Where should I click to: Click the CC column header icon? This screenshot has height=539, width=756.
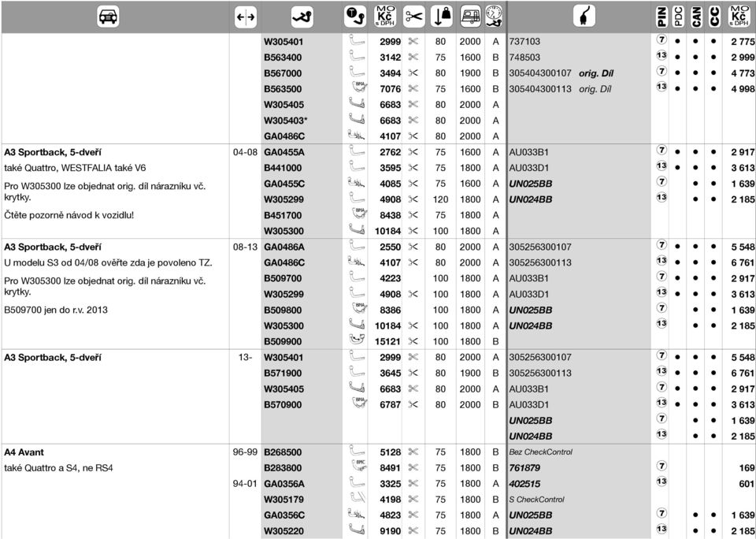714,17
